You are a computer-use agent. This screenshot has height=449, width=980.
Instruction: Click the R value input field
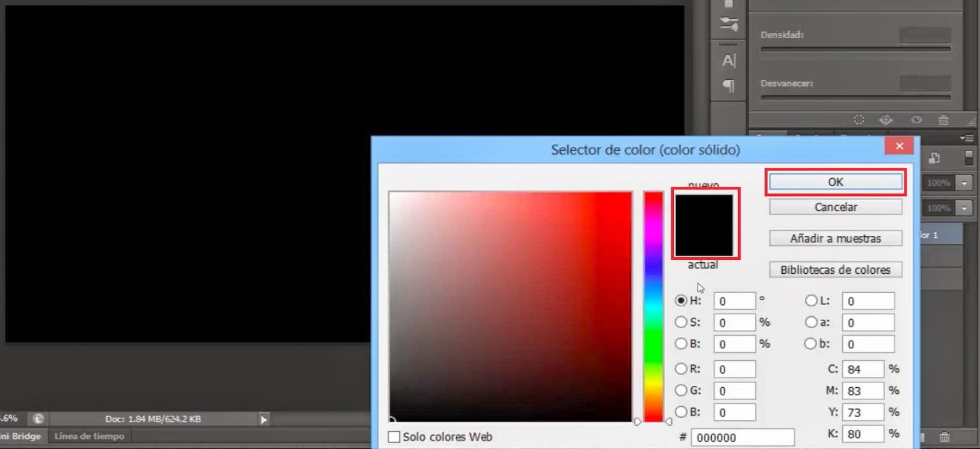734,369
